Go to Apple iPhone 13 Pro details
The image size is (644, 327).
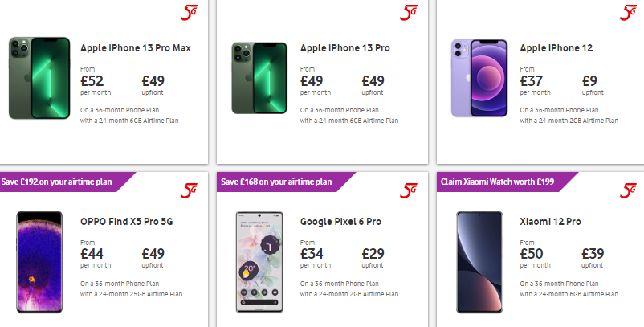click(345, 48)
